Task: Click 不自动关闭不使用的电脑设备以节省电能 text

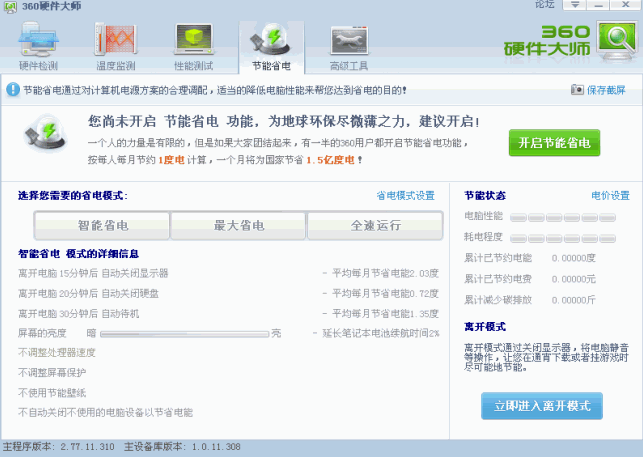Action: point(105,412)
